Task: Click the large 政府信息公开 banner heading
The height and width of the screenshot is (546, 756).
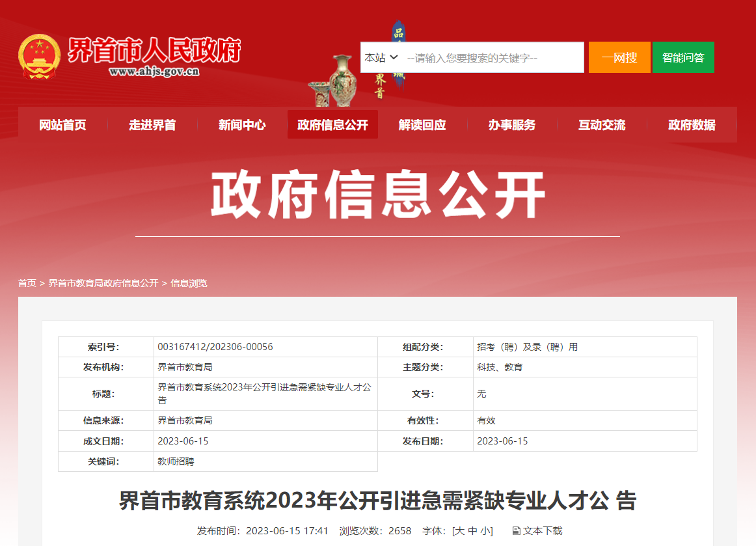Action: tap(377, 195)
